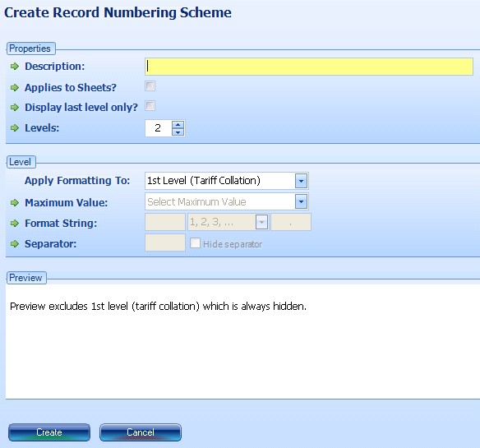Click inside the Separator text box

coord(165,242)
